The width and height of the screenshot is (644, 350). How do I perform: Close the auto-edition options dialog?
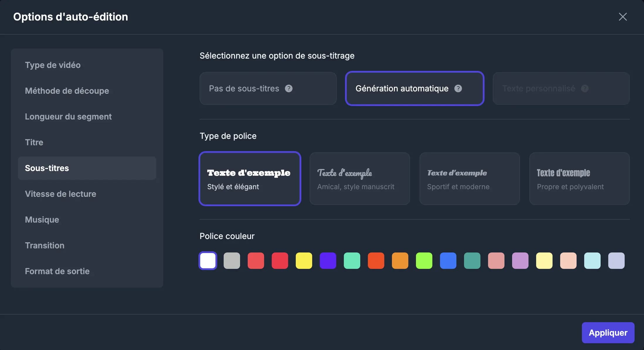[623, 17]
